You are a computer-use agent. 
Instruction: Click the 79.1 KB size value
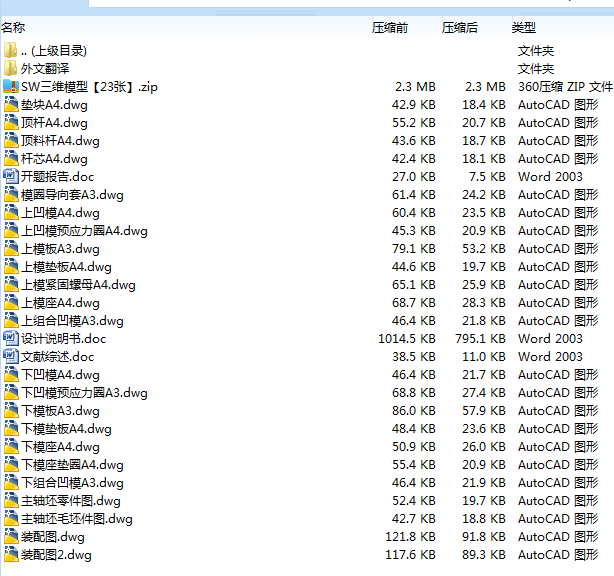click(414, 249)
